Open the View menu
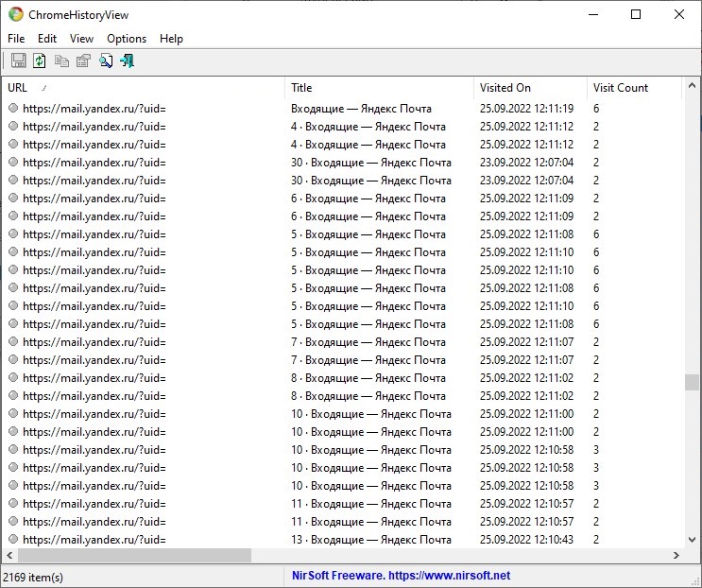The height and width of the screenshot is (588, 702). coord(81,39)
